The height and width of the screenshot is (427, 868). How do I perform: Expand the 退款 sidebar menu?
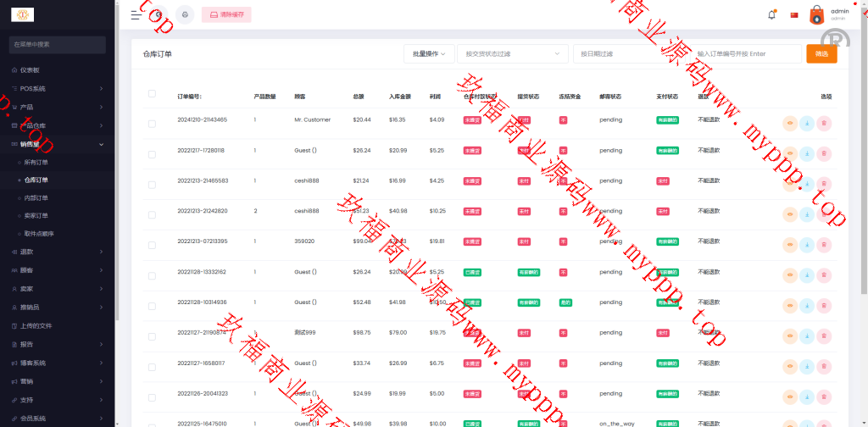coord(58,252)
